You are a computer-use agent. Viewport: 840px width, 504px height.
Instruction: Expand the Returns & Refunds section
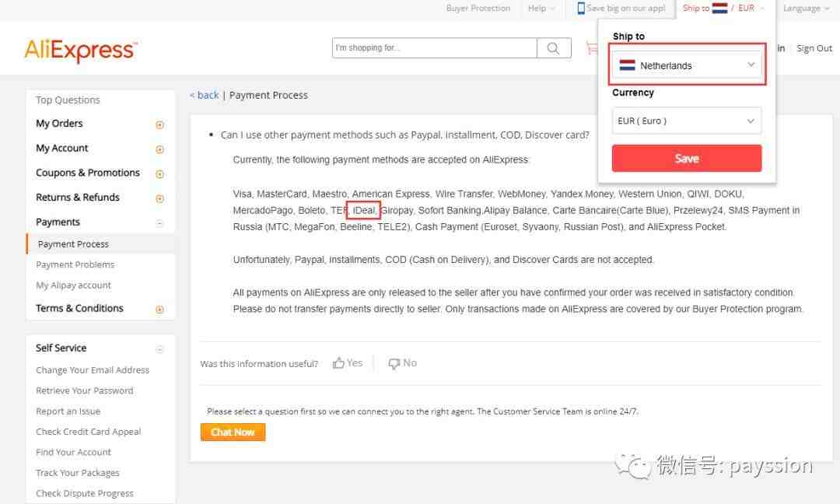pos(159,198)
